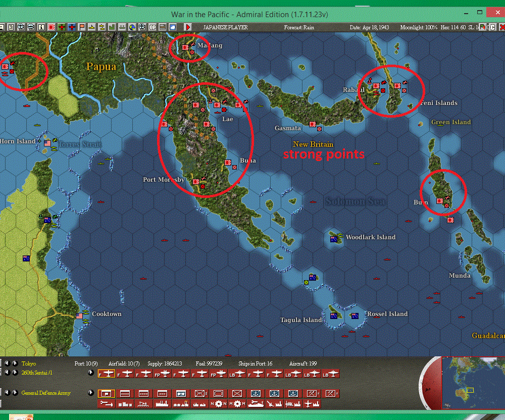The width and height of the screenshot is (505, 420).
Task: Select the Japanese base flag at Rabaul
Action: click(376, 86)
